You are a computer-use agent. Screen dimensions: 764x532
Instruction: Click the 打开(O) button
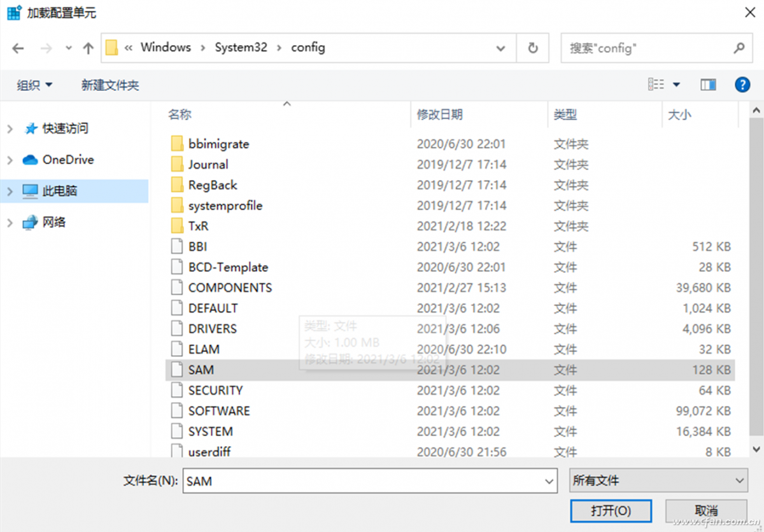(611, 511)
